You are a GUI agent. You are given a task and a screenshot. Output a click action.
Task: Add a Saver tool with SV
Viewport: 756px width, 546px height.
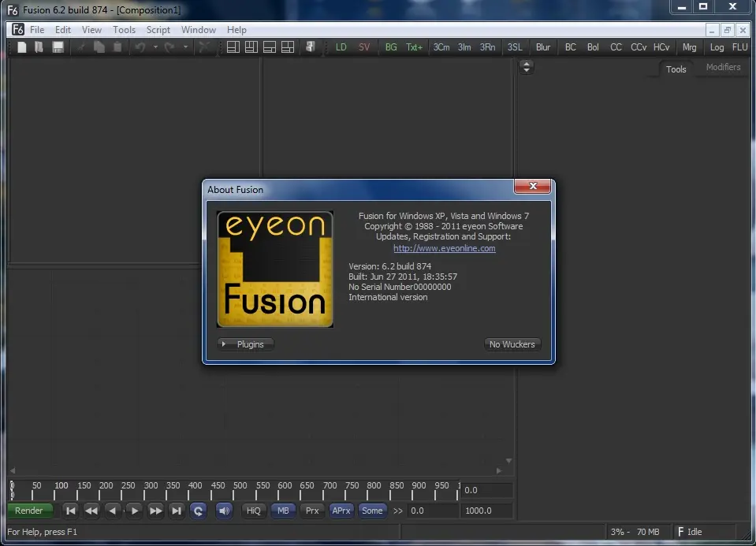tap(364, 47)
